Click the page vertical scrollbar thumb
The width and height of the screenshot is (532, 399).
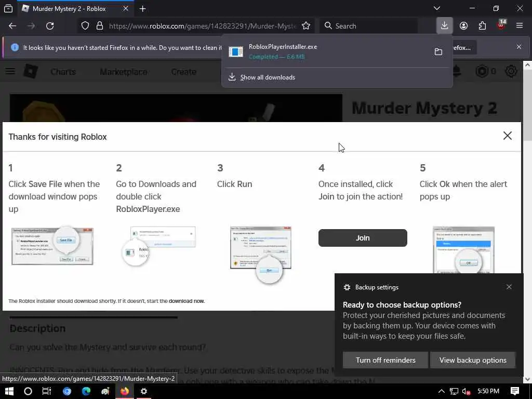[527, 105]
